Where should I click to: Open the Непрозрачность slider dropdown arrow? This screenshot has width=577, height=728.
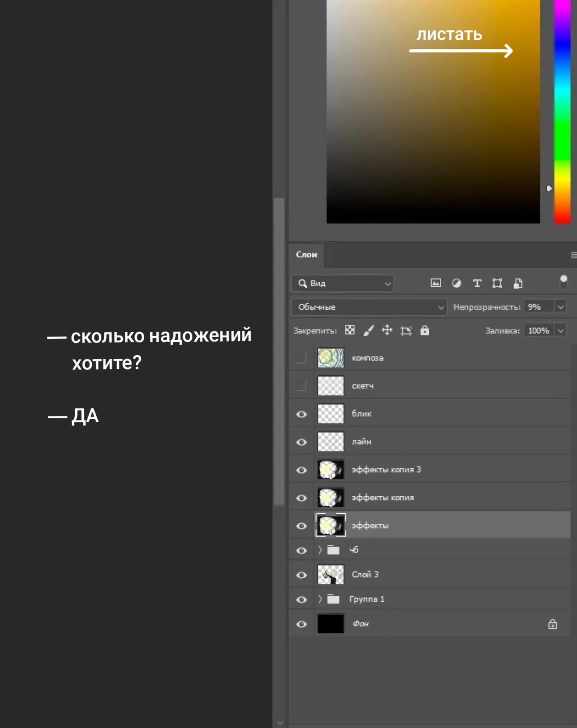(560, 307)
